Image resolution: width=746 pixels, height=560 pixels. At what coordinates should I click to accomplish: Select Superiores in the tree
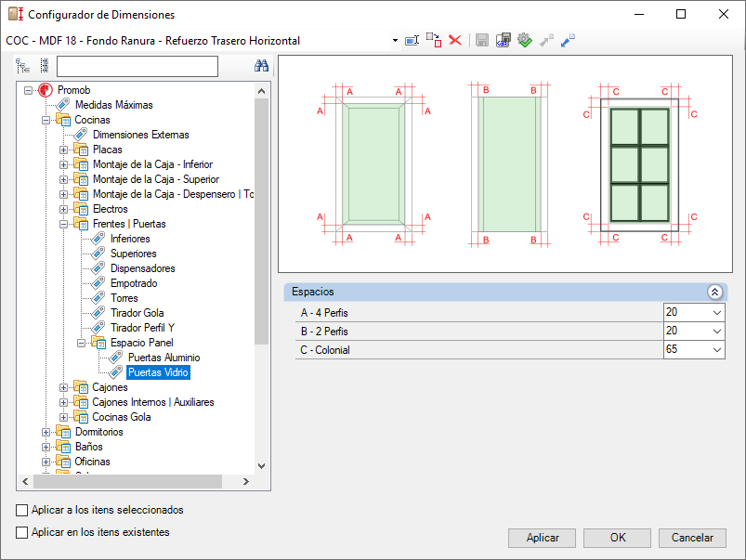click(x=133, y=254)
